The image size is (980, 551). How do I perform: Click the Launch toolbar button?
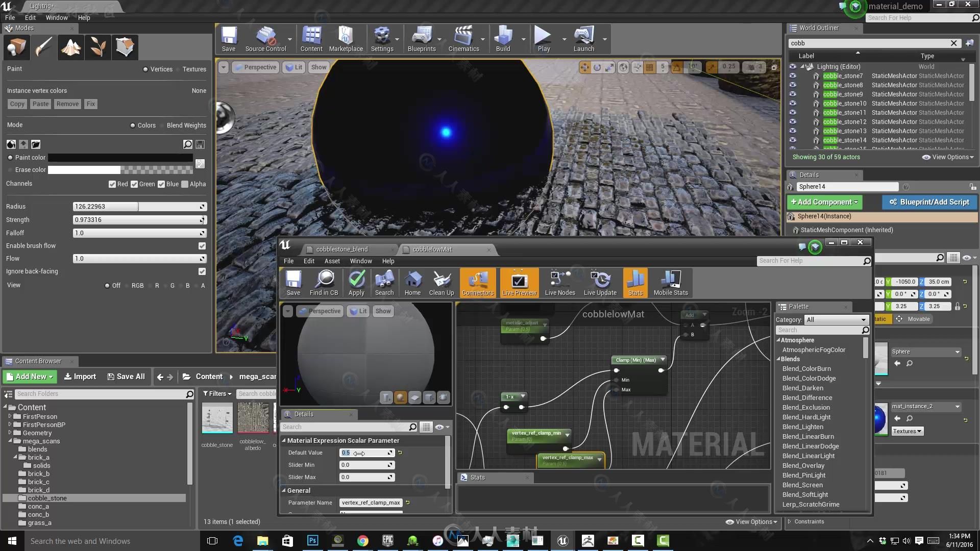pyautogui.click(x=584, y=39)
